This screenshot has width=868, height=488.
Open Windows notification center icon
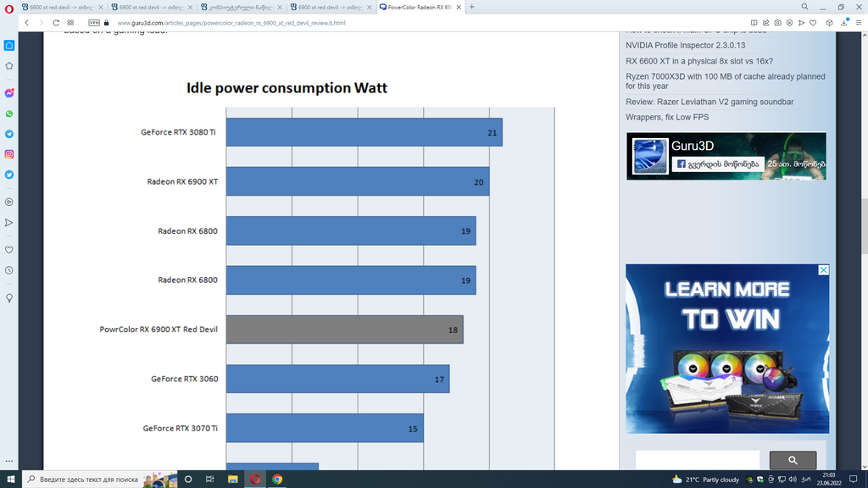click(x=853, y=480)
